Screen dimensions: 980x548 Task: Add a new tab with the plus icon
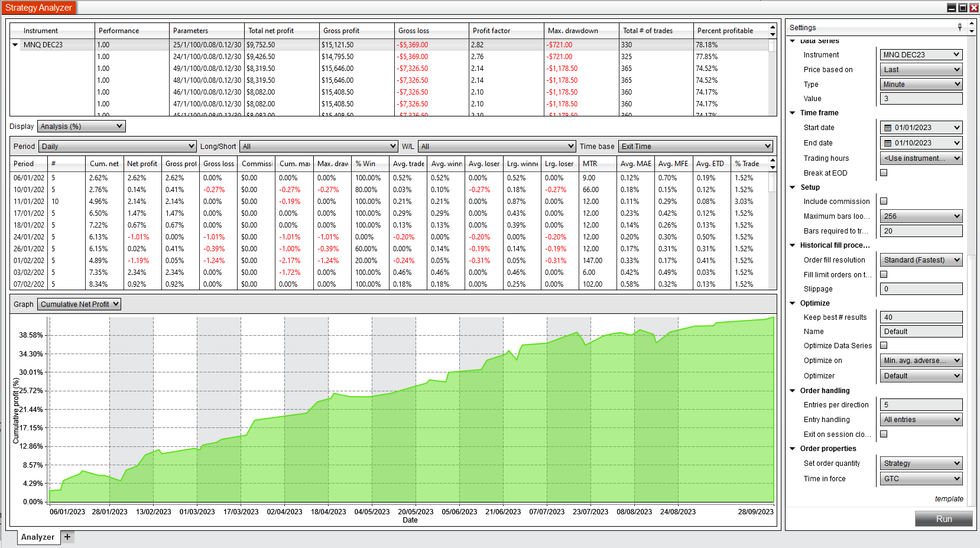67,537
